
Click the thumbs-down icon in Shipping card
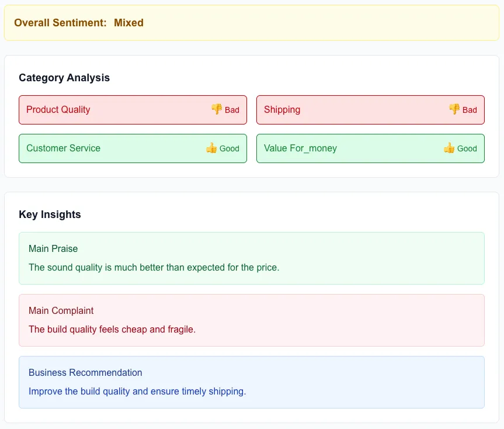tap(454, 109)
